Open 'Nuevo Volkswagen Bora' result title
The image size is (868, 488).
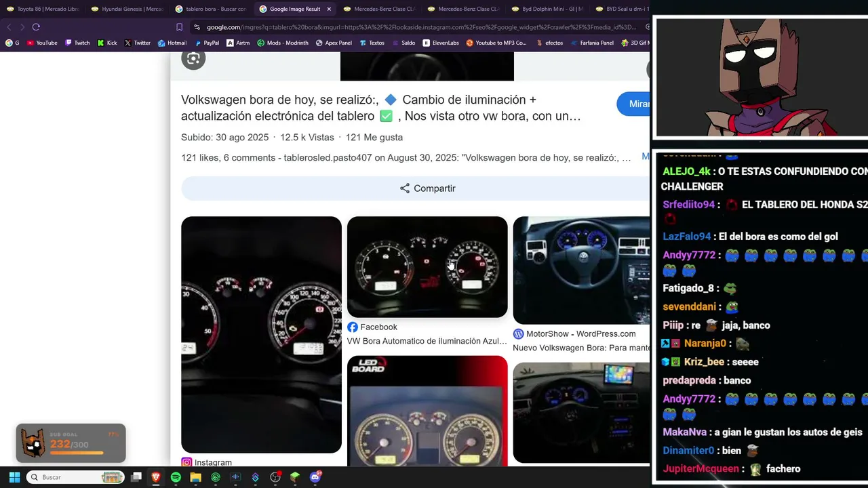click(581, 348)
